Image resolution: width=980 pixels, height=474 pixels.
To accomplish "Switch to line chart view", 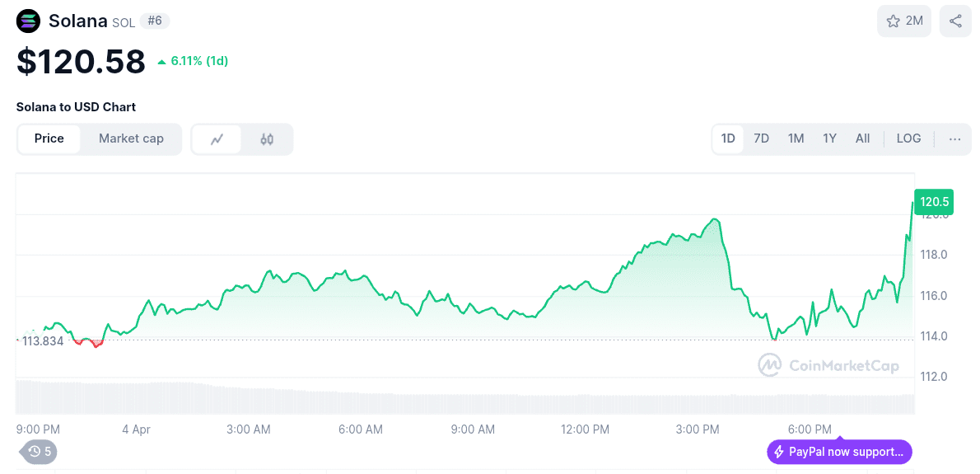I will (x=217, y=138).
